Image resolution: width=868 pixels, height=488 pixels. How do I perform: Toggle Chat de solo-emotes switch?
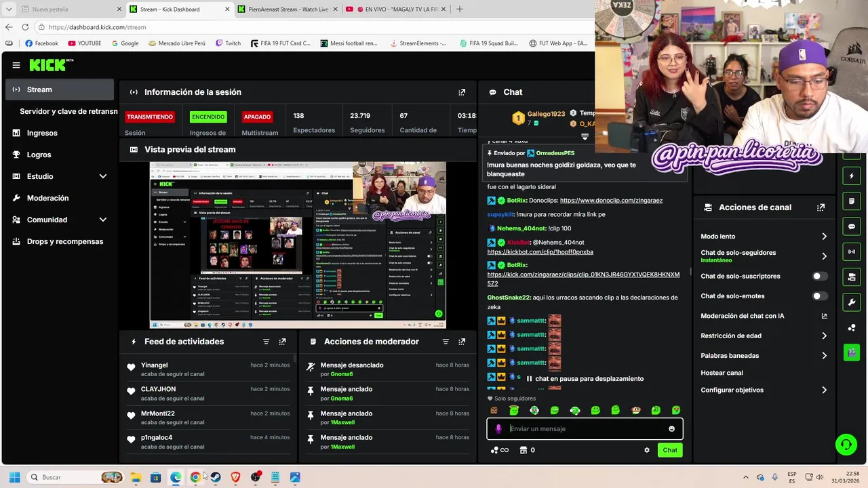coord(820,296)
